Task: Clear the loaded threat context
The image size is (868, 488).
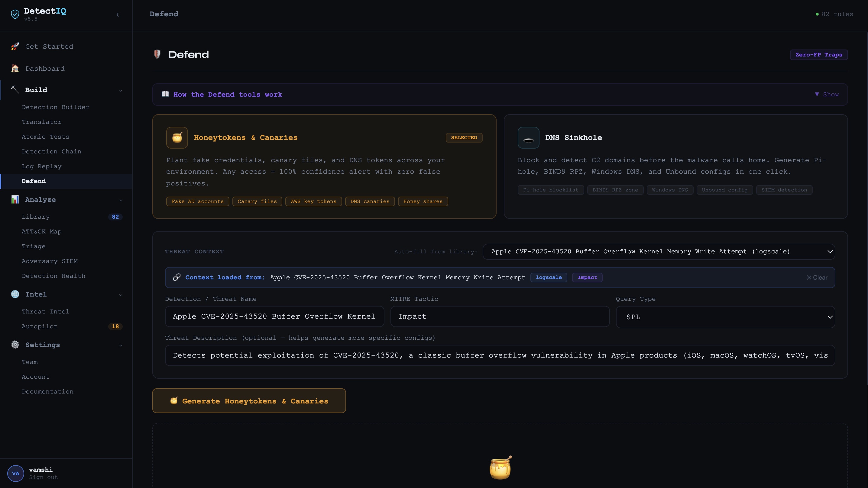Action: 817,278
